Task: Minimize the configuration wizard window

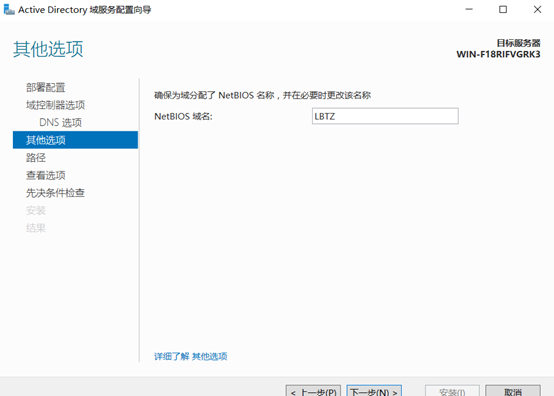Action: [469, 10]
